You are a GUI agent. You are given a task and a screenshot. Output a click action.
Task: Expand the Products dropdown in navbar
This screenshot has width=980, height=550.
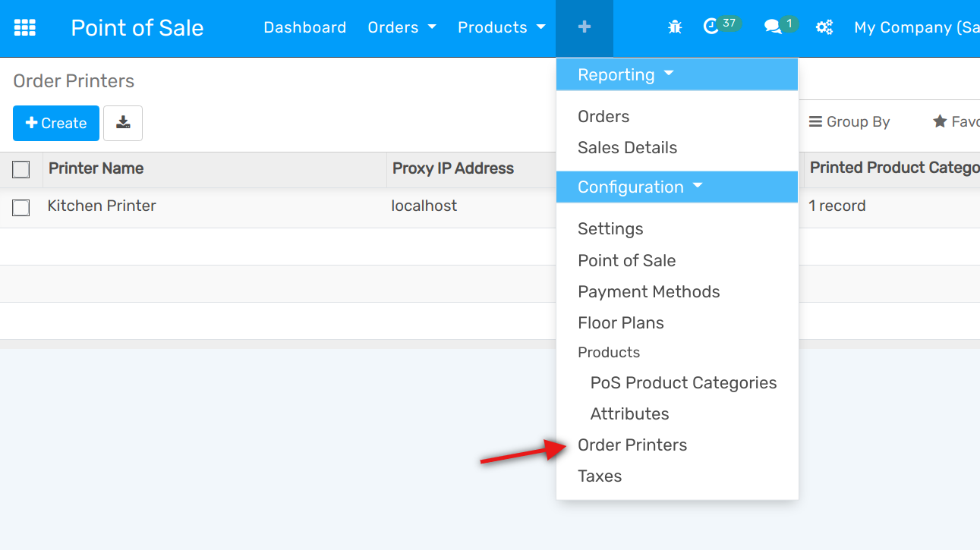point(501,28)
